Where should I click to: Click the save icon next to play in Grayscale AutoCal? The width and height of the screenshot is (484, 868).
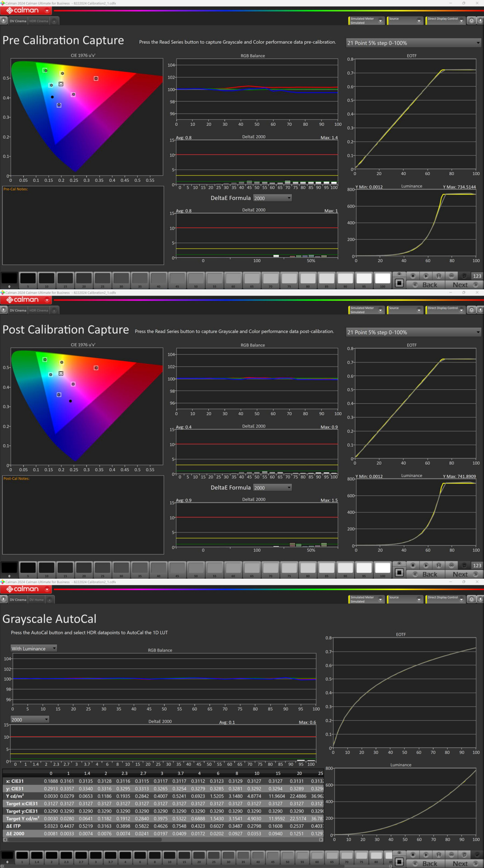tap(438, 854)
